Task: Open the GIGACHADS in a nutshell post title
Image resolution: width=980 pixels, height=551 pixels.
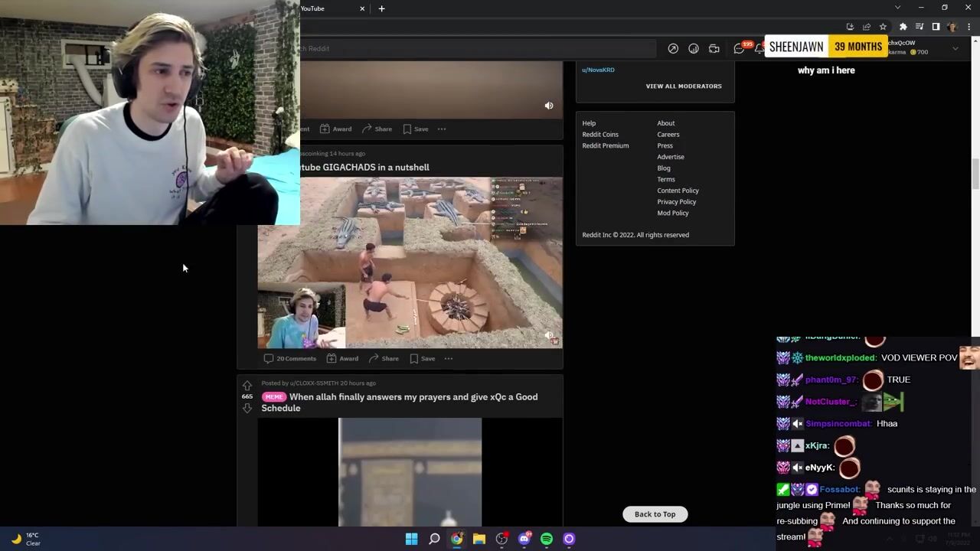Action: 364,167
